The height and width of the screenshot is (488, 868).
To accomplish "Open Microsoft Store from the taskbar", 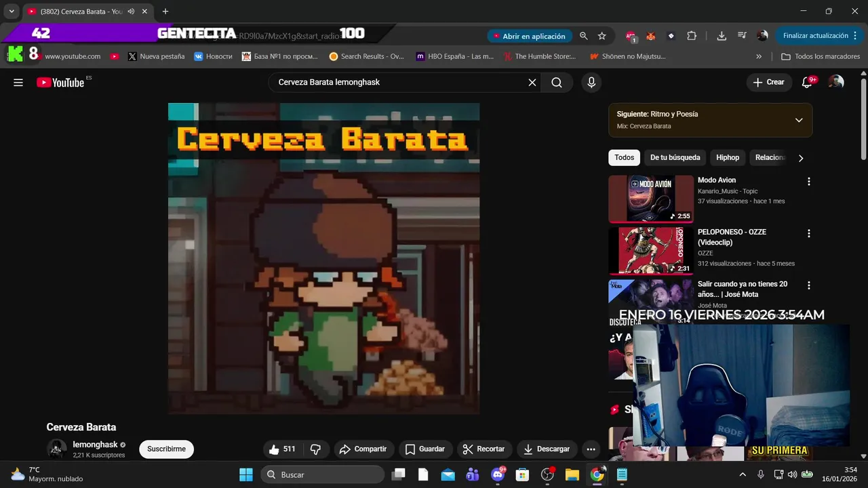I will point(522,474).
